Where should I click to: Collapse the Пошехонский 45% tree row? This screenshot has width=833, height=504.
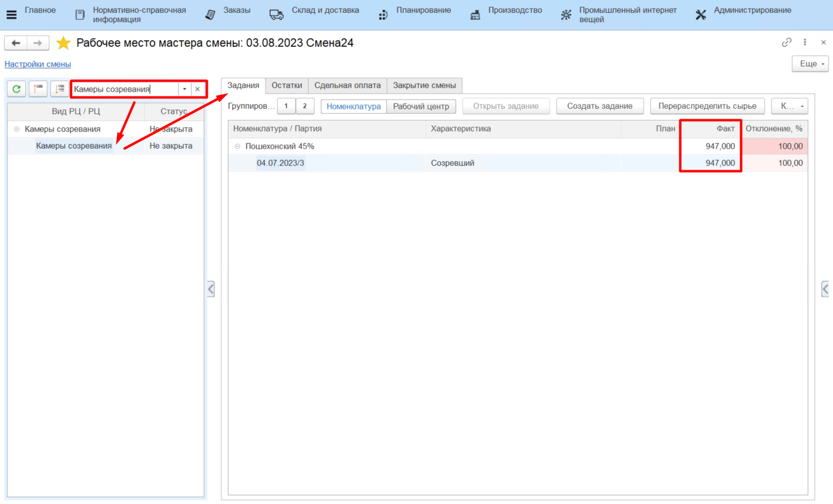tap(237, 146)
